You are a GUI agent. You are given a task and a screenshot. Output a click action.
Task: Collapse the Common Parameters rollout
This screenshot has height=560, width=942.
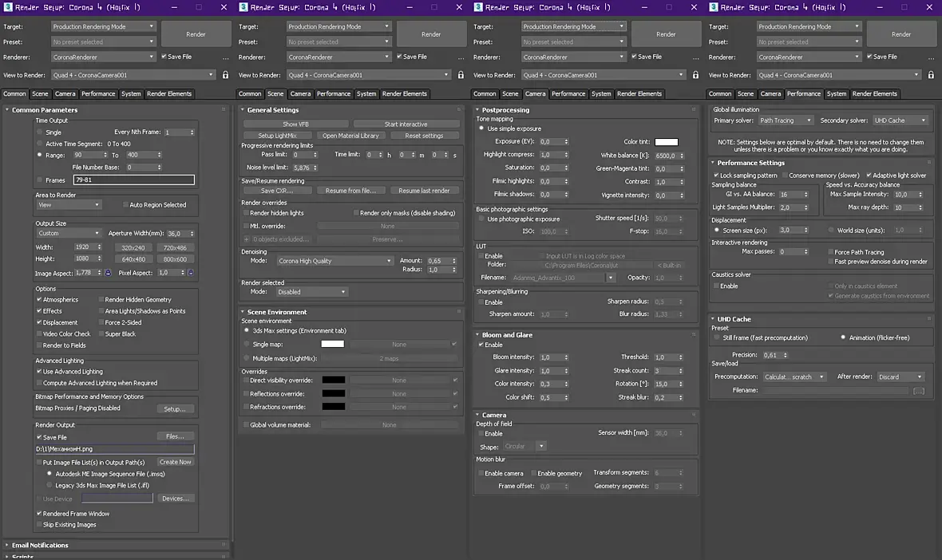point(45,110)
